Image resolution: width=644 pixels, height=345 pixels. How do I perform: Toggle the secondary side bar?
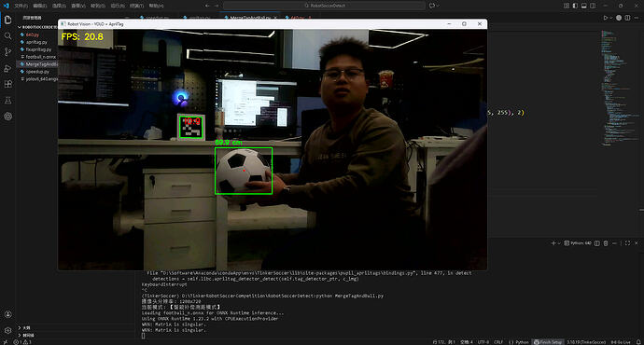(593, 6)
